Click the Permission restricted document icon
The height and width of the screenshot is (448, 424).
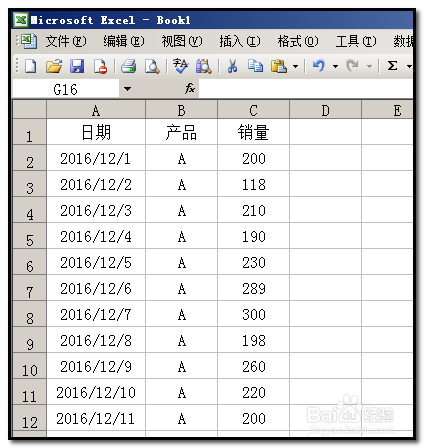coord(100,66)
